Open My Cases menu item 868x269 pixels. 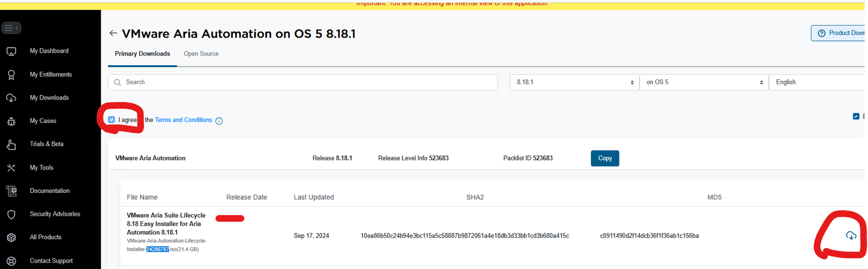tap(43, 121)
